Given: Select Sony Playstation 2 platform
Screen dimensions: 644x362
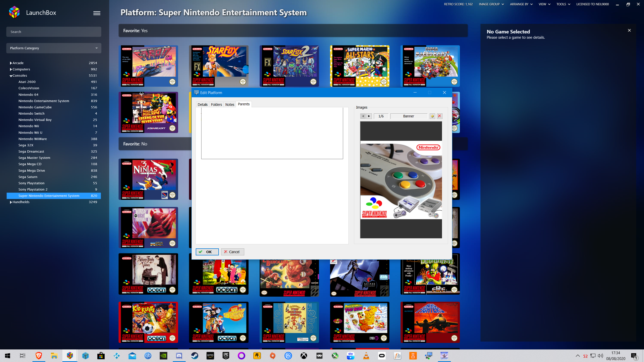Looking at the screenshot, I should click(54, 189).
